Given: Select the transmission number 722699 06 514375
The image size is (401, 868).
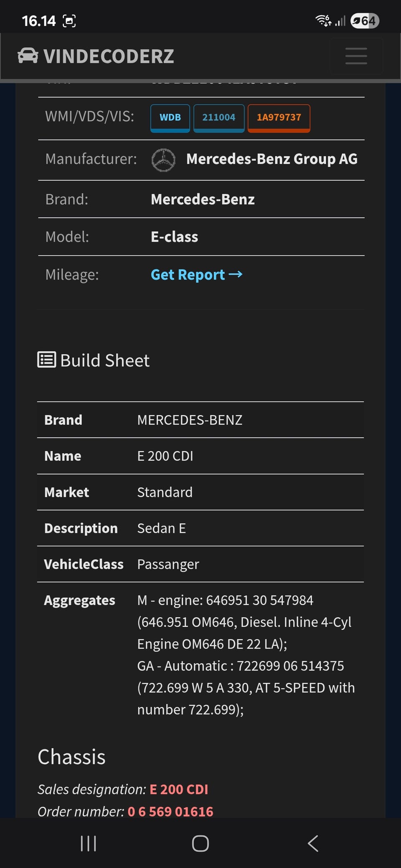Looking at the screenshot, I should coord(290,666).
